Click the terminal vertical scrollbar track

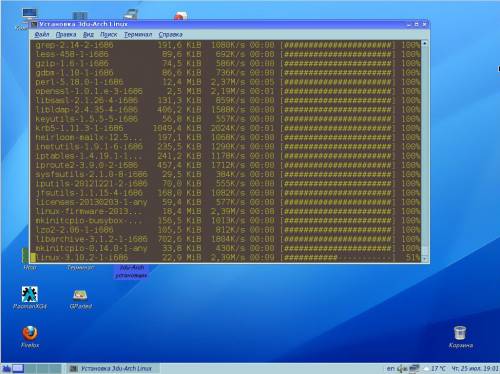tap(425, 151)
